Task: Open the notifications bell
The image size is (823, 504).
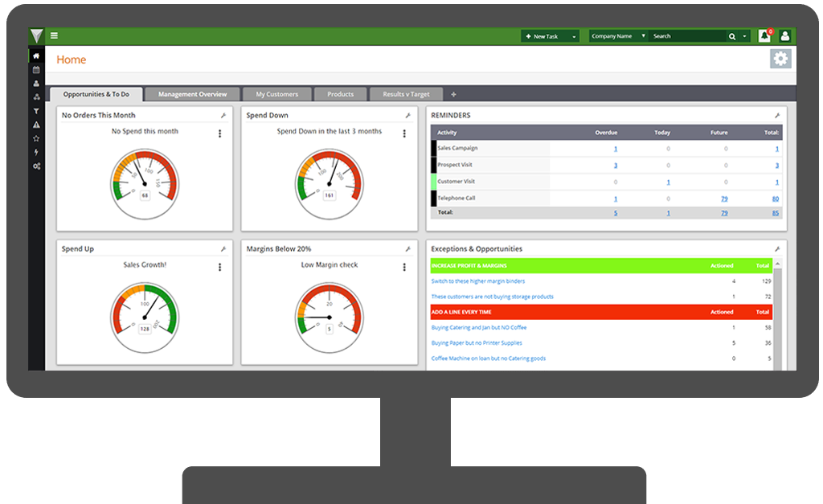Action: tap(764, 36)
